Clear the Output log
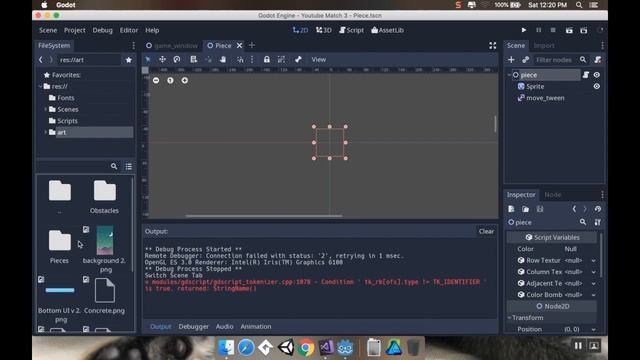Image resolution: width=640 pixels, height=360 pixels. (x=486, y=231)
